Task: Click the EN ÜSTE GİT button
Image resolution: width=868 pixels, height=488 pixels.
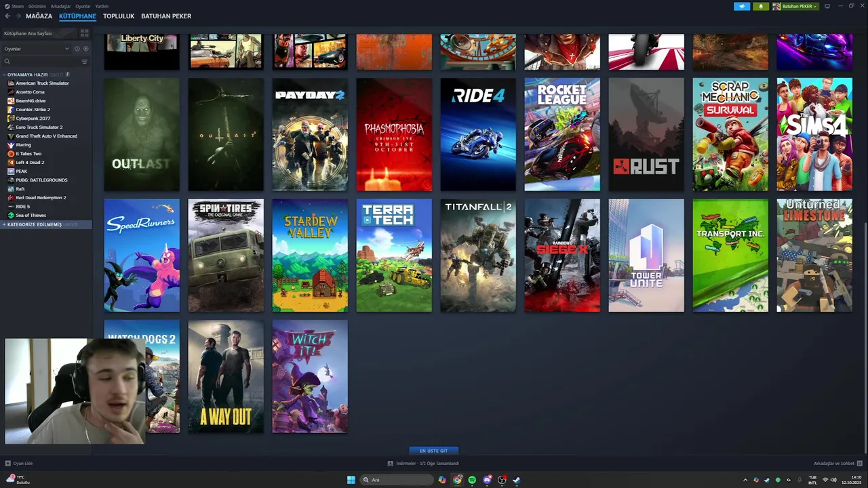Action: [433, 451]
